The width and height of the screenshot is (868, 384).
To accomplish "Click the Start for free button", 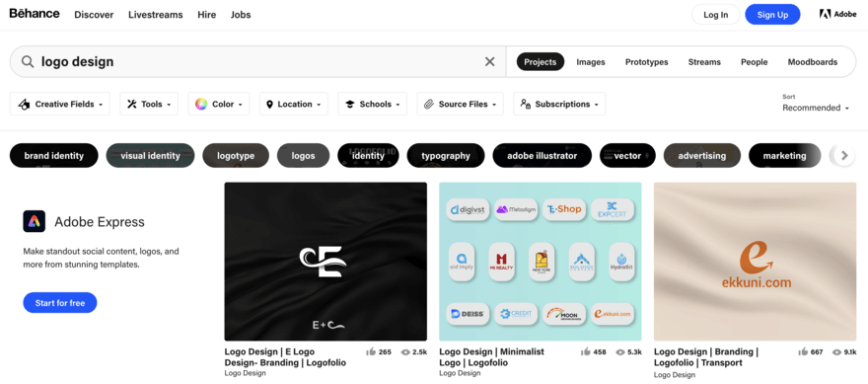I will (60, 302).
